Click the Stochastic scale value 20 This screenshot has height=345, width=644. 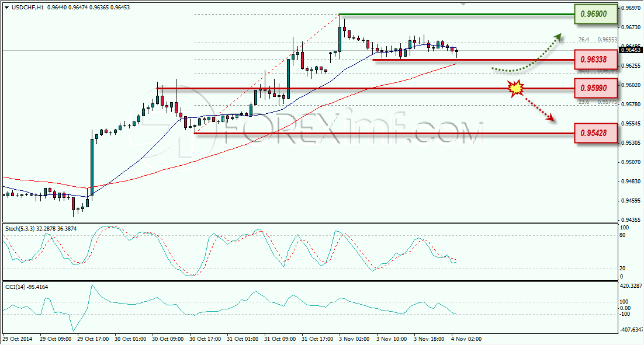click(x=622, y=269)
